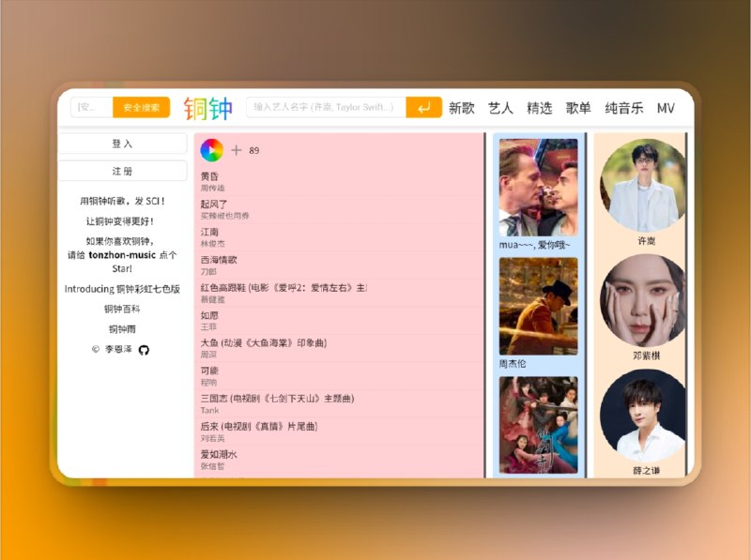
Task: Open the 歌单 section
Action: (577, 108)
